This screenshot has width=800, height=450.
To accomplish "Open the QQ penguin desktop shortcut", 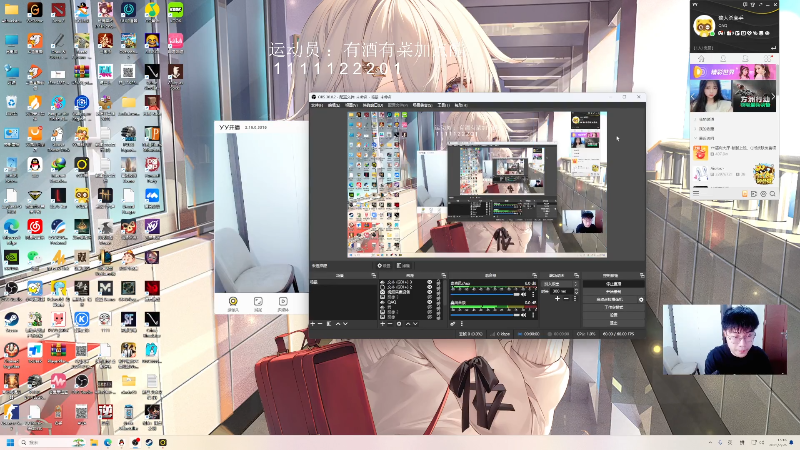I will [35, 165].
